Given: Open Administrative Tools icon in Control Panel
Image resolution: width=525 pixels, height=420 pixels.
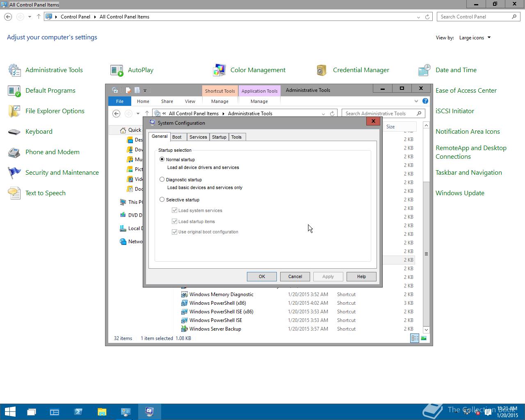Looking at the screenshot, I should click(14, 70).
